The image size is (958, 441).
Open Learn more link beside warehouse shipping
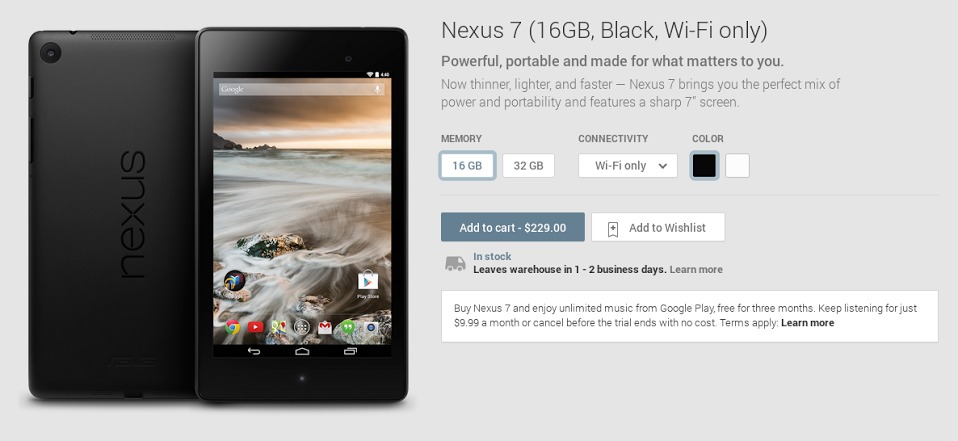tap(696, 269)
